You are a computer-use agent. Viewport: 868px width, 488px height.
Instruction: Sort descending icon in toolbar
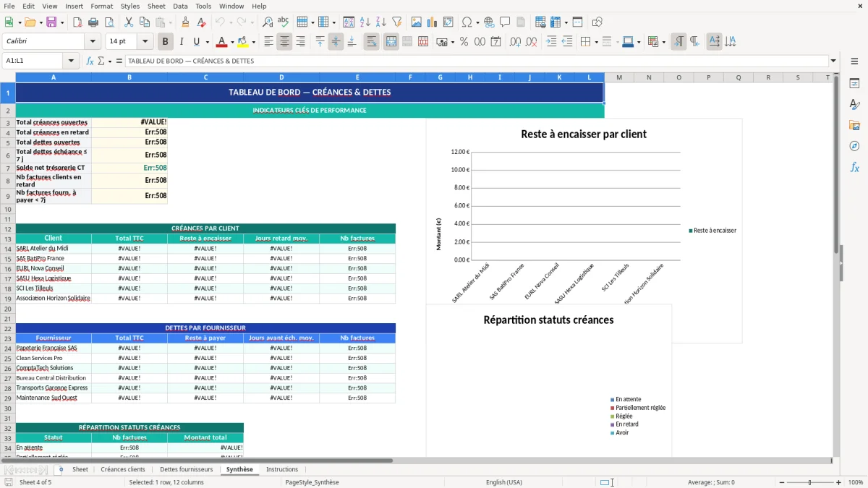[380, 22]
